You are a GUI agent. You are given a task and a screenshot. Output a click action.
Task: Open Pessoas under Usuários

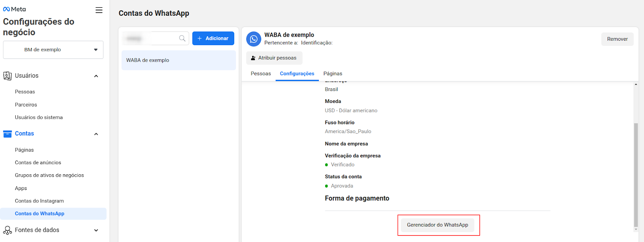[25, 92]
